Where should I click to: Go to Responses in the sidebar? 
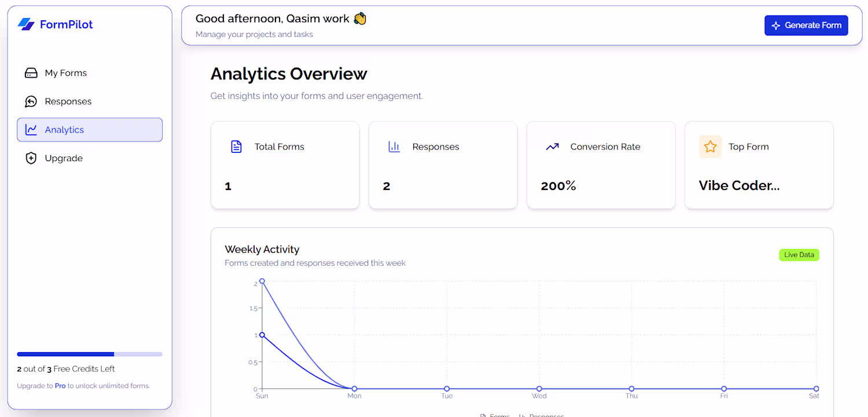[x=68, y=101]
